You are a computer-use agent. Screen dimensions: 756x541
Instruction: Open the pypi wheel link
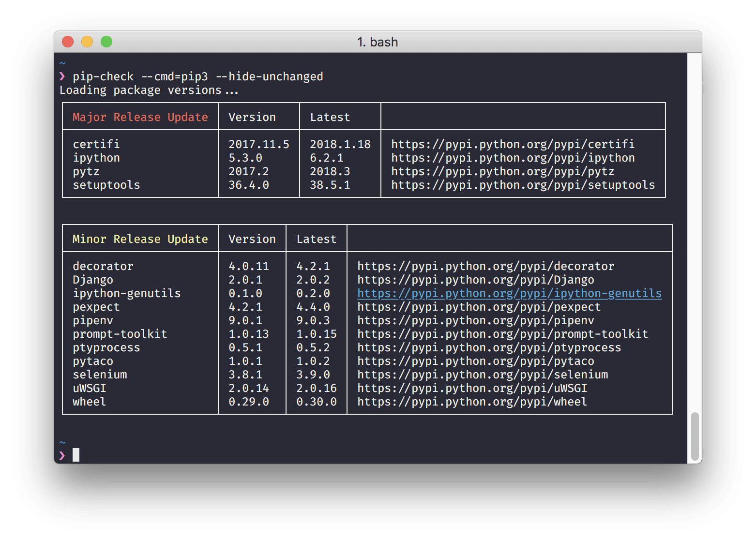pyautogui.click(x=472, y=402)
